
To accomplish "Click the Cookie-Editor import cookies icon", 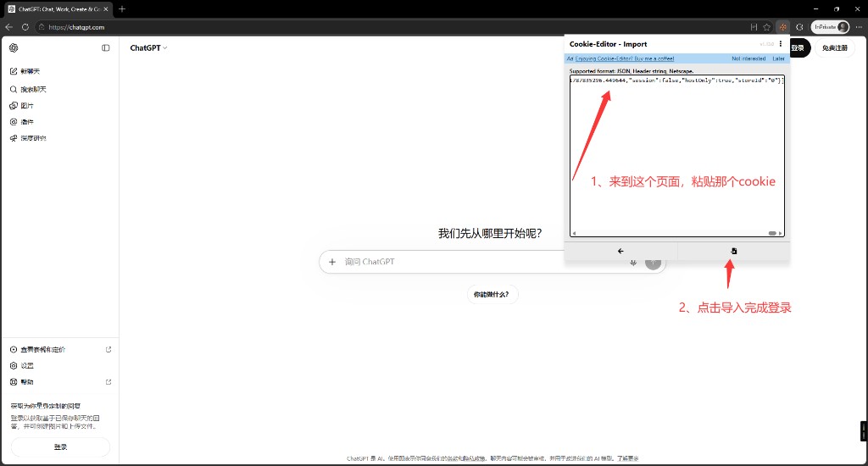I will tap(733, 252).
